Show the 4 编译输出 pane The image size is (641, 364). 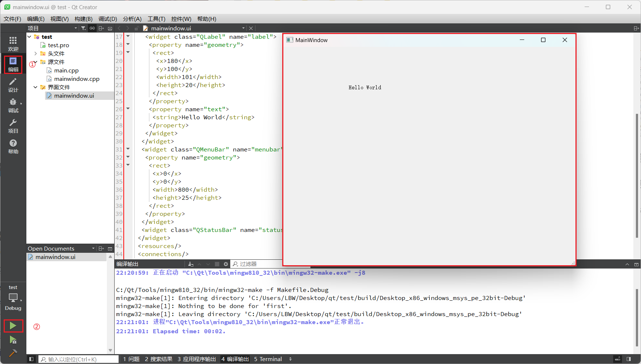tap(235, 359)
